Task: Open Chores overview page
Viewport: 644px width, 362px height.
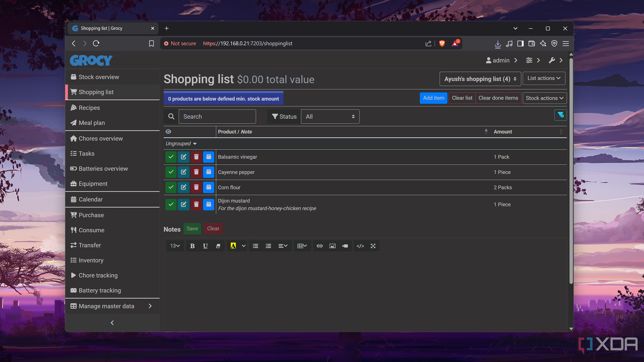Action: (x=112, y=139)
